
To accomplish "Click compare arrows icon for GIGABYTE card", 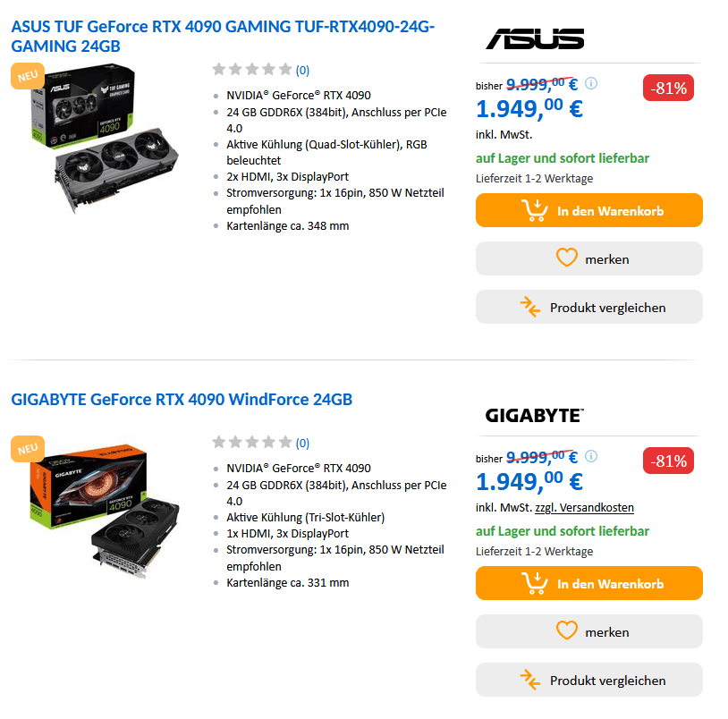I will pyautogui.click(x=530, y=680).
